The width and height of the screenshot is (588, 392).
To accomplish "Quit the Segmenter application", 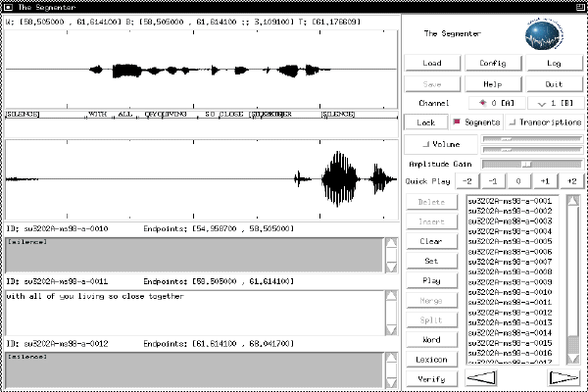I will (554, 84).
